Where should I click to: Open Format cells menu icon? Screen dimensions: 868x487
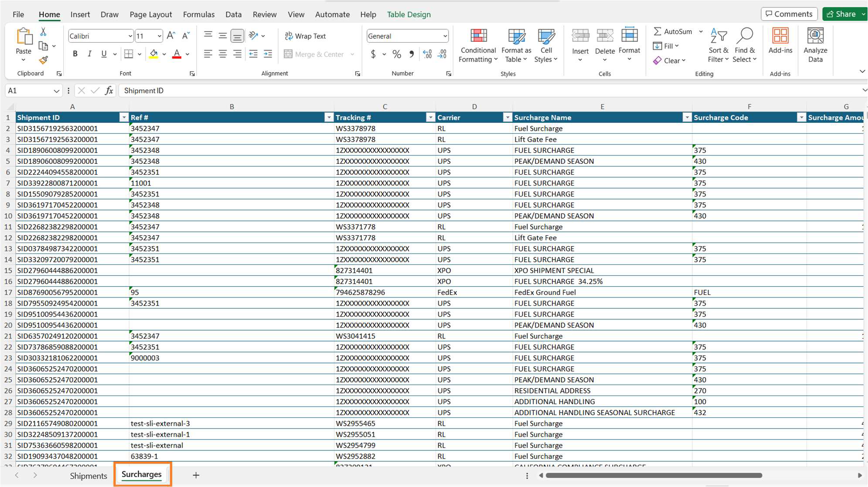point(630,35)
